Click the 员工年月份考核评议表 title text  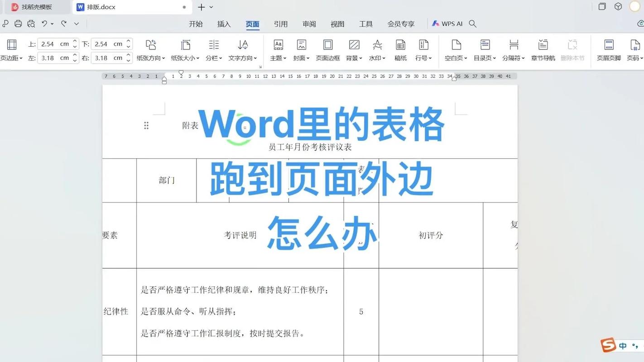point(310,147)
